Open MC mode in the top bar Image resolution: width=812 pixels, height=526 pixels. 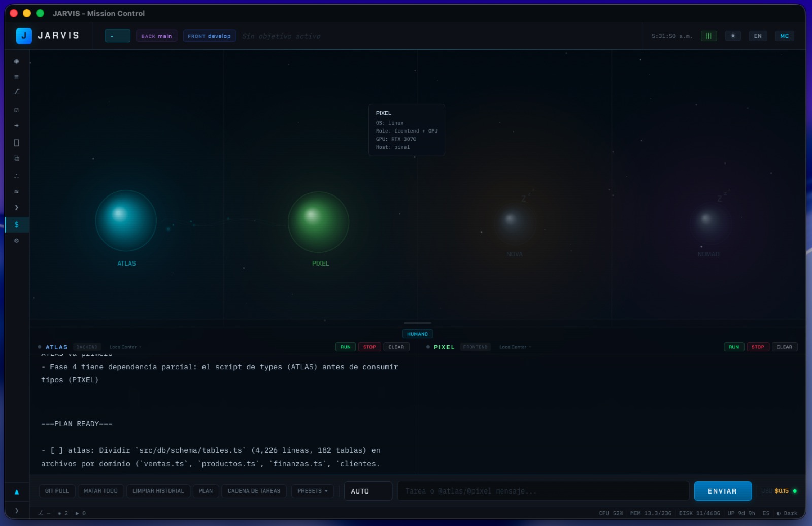point(784,36)
